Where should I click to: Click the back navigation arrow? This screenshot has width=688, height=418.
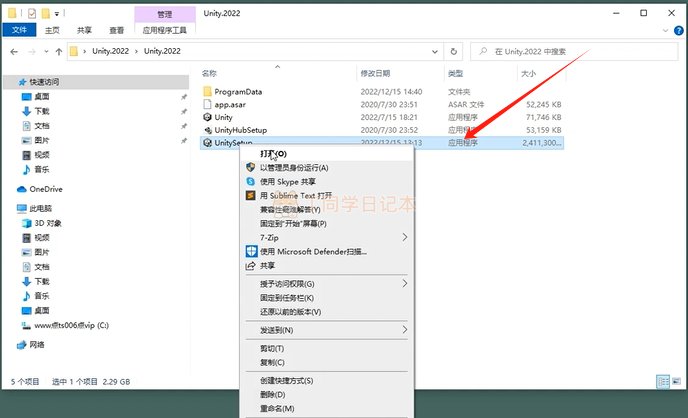pyautogui.click(x=14, y=51)
